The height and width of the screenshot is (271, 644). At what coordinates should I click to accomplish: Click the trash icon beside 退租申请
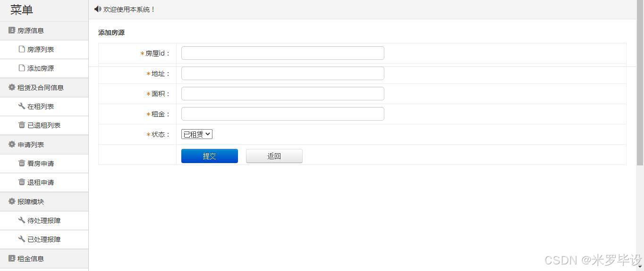22,182
